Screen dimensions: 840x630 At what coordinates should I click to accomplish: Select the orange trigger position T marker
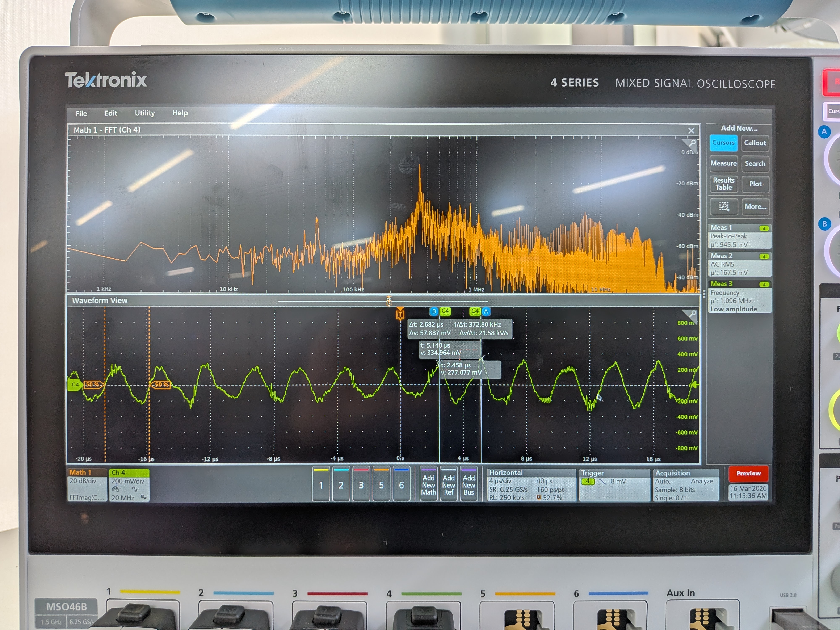[400, 314]
